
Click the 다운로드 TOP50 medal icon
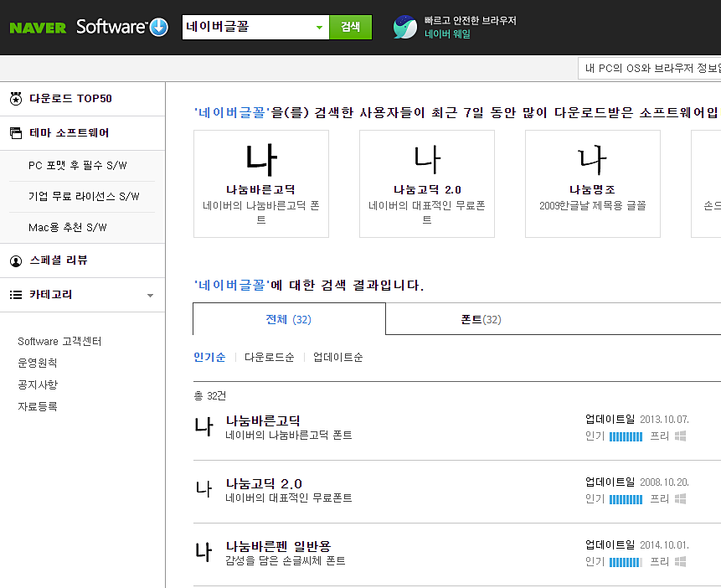(x=16, y=99)
